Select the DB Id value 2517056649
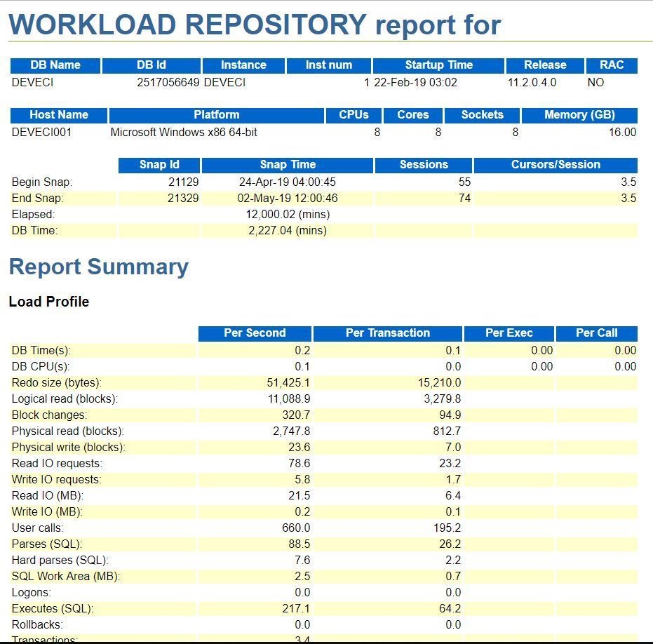The image size is (653, 644). (168, 83)
